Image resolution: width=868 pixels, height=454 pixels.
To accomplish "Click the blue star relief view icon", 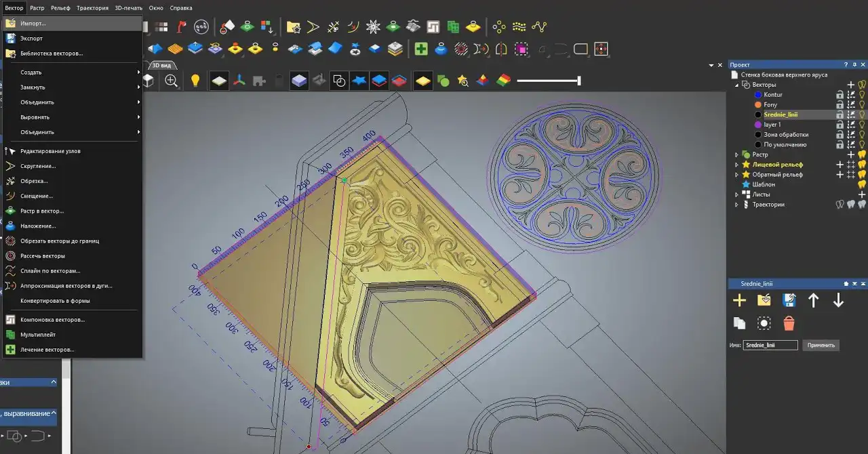I will click(x=359, y=81).
